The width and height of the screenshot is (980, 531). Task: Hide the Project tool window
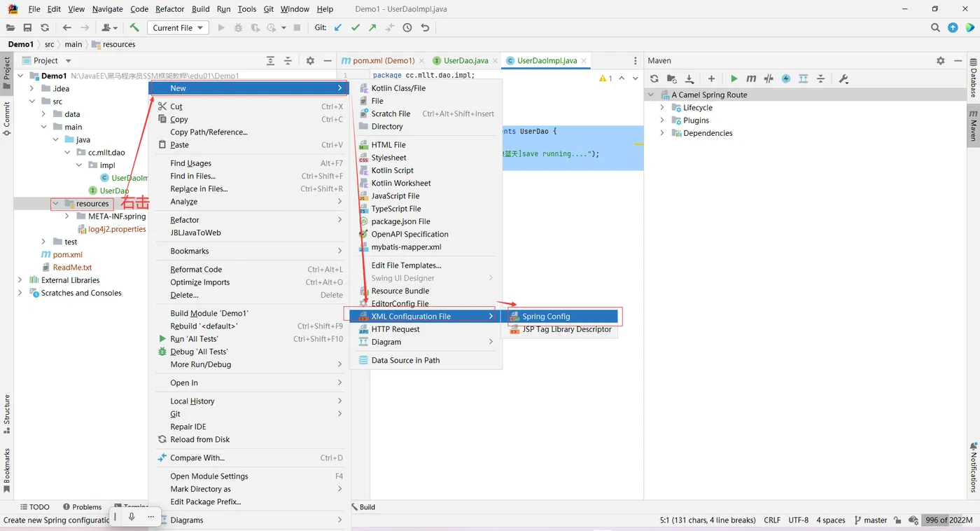click(328, 61)
